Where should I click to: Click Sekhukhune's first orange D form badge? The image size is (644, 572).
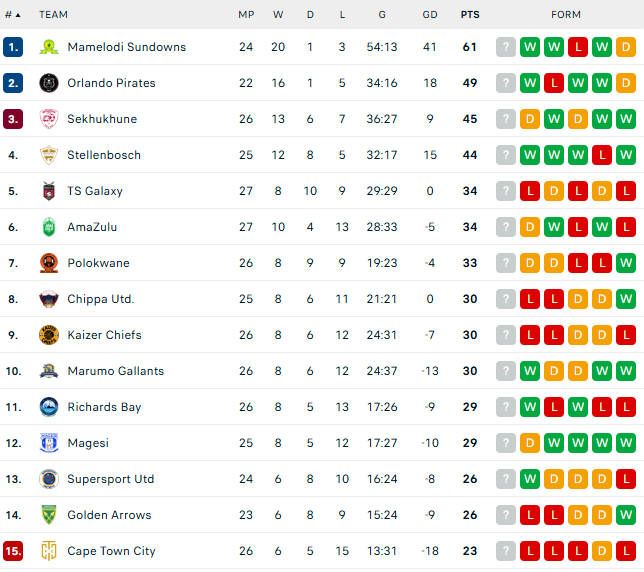(530, 119)
